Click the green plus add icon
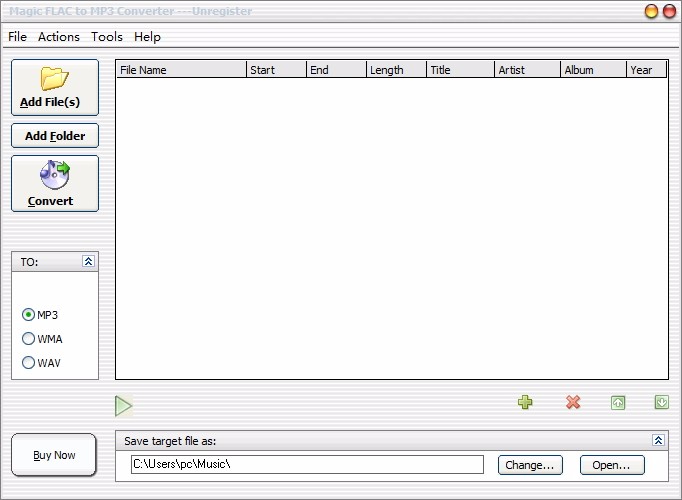 [525, 402]
